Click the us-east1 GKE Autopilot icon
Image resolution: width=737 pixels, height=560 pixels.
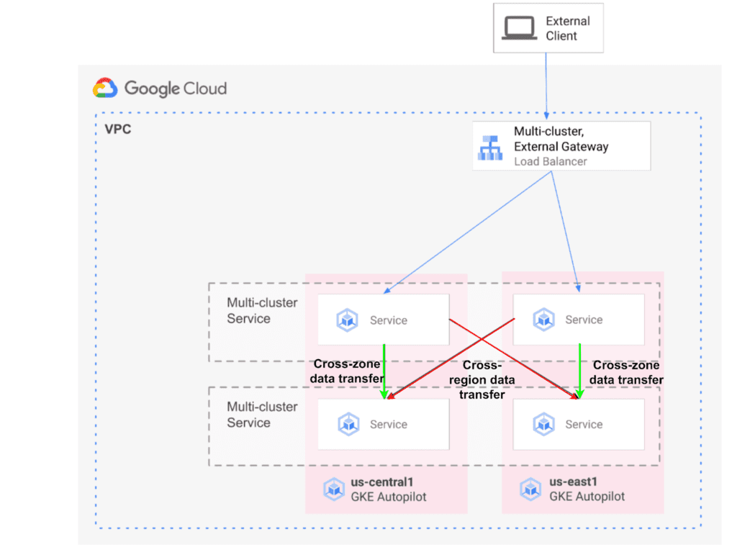pos(530,489)
